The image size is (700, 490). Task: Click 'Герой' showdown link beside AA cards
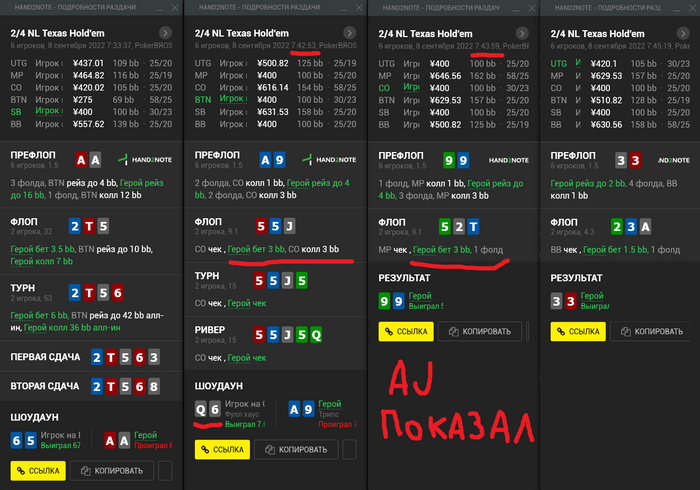coord(146,435)
